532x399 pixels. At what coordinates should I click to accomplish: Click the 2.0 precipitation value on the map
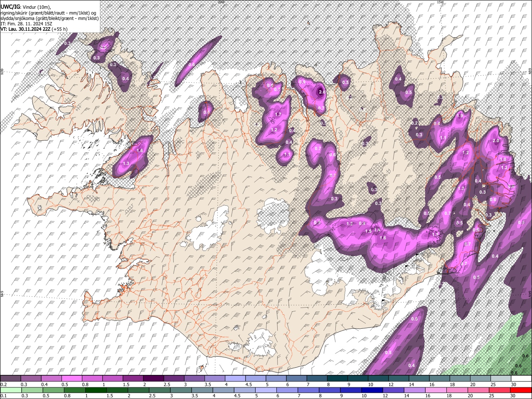pyautogui.click(x=496, y=141)
